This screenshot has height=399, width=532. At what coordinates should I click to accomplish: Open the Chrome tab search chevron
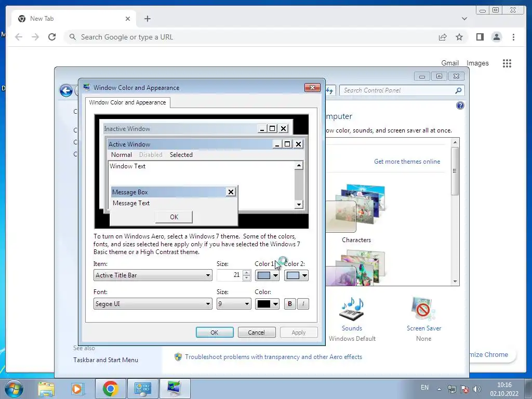coord(464,19)
